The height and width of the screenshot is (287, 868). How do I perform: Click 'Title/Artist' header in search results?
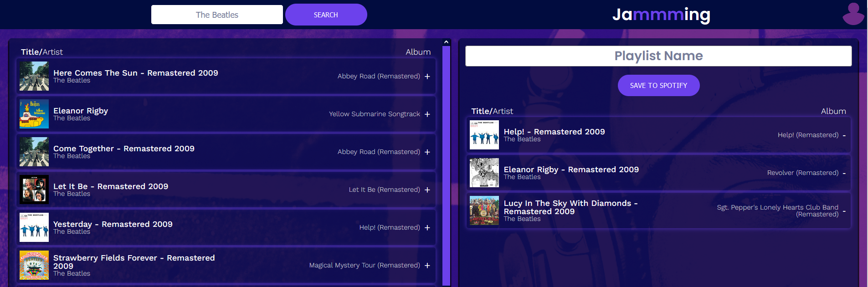click(42, 52)
